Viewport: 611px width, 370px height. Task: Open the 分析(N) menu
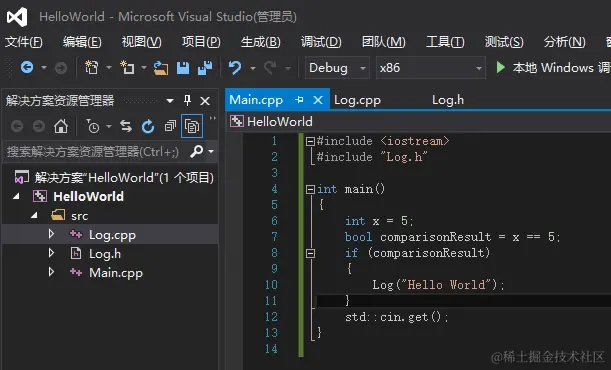pos(565,42)
